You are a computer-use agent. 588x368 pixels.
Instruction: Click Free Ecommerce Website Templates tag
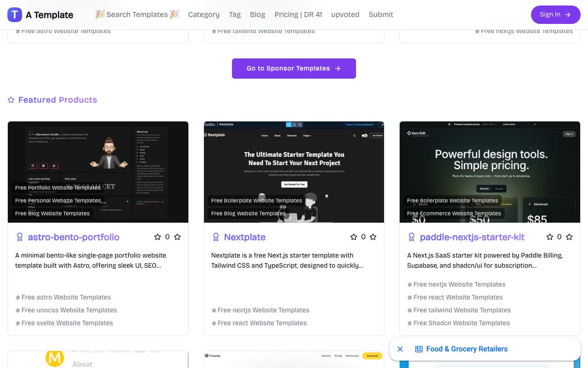pos(454,213)
